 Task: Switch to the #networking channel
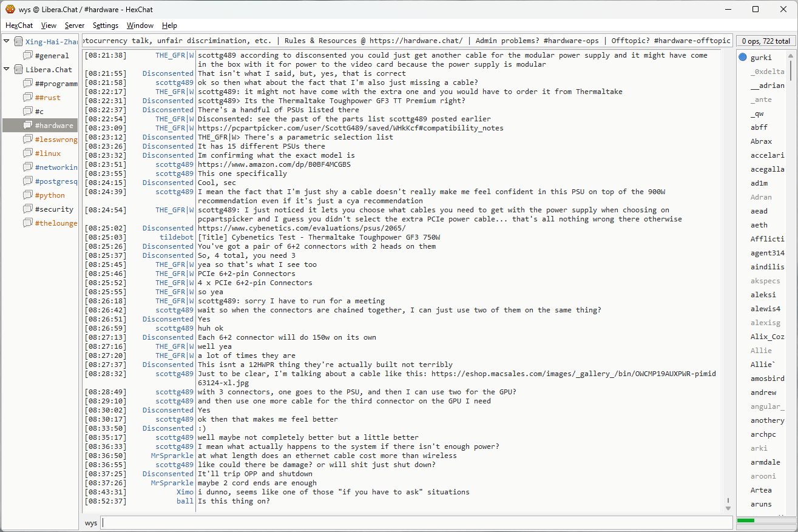tap(56, 167)
